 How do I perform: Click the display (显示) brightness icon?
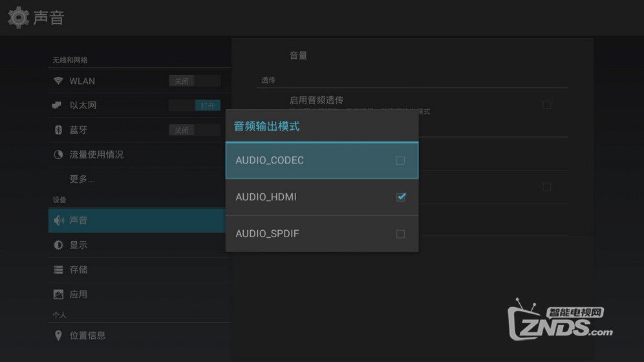pyautogui.click(x=58, y=245)
